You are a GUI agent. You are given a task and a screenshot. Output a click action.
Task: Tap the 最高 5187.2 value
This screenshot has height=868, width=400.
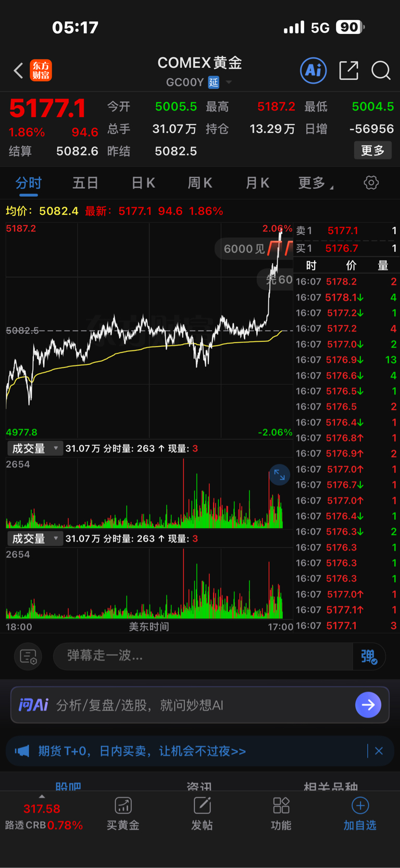pyautogui.click(x=276, y=107)
